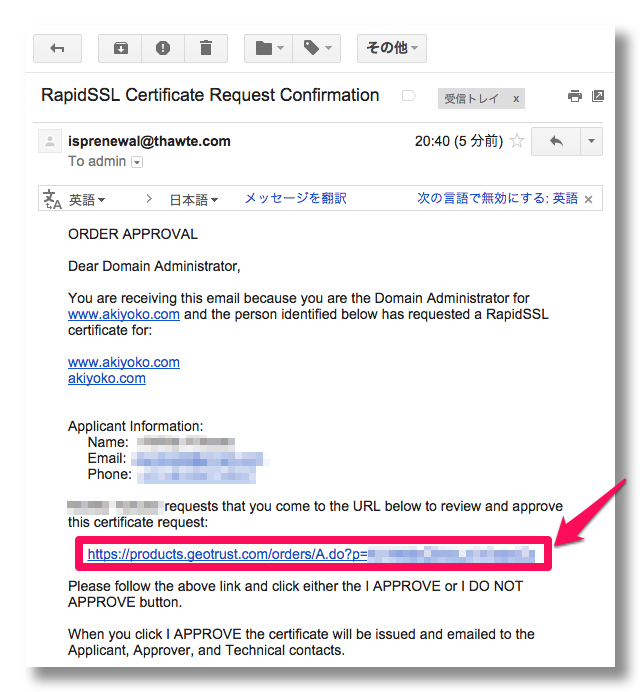The height and width of the screenshot is (692, 640).
Task: Star this message
Action: point(517,141)
